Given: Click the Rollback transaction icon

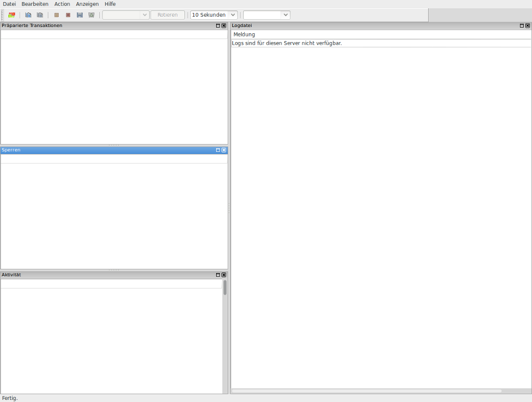Looking at the screenshot, I should click(91, 15).
